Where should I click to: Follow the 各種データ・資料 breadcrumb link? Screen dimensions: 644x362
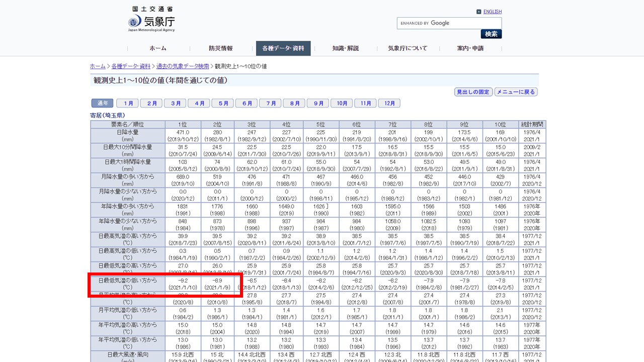[131, 66]
